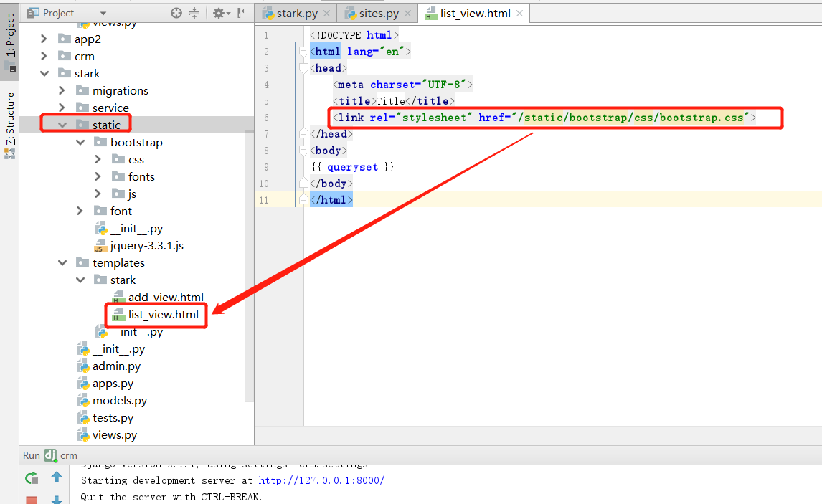822x504 pixels.
Task: Open views.py under the stark app
Action: point(114,435)
